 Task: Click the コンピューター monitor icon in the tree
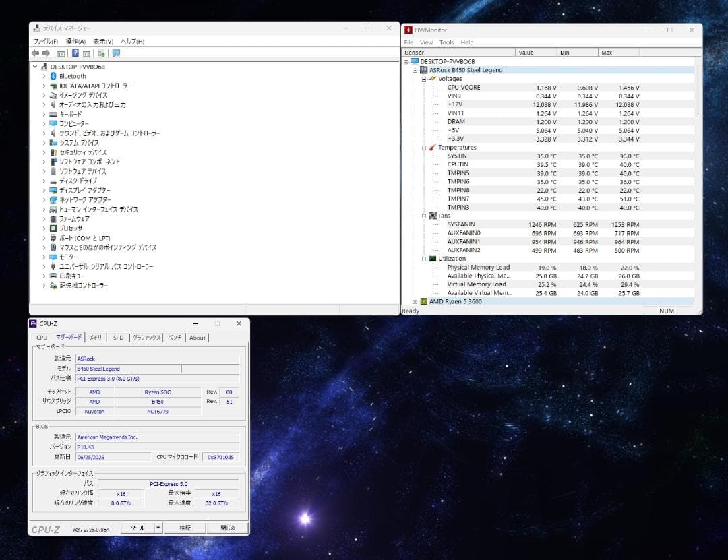click(x=53, y=123)
